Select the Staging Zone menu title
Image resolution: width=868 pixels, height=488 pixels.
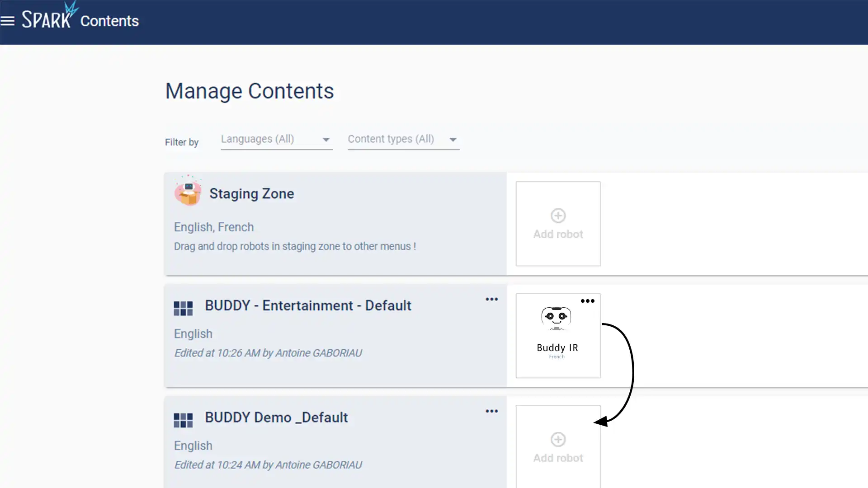251,193
